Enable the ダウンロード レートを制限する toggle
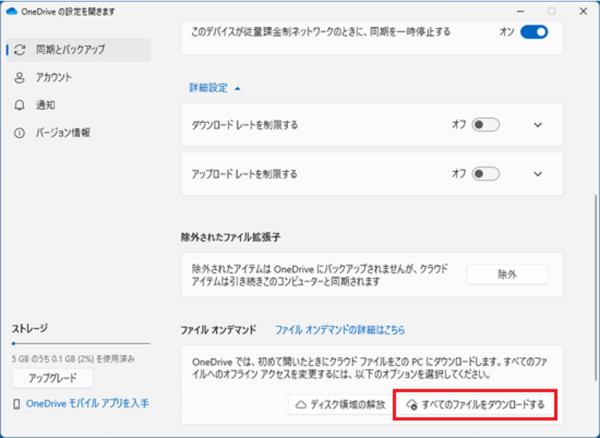This screenshot has height=438, width=600. [486, 125]
